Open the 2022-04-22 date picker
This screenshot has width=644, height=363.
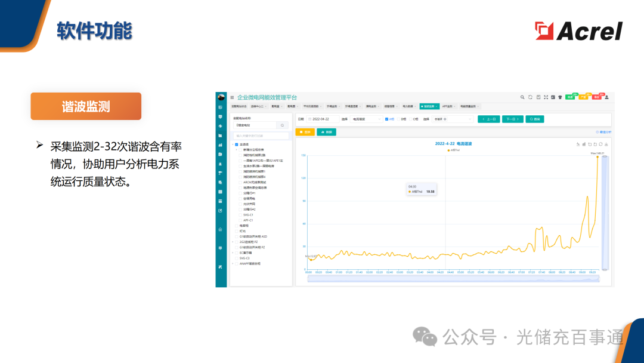[323, 119]
